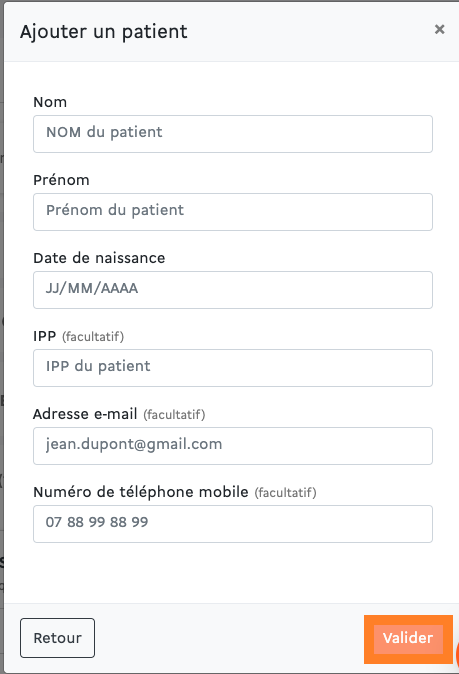The image size is (459, 674).
Task: Click facultatif hint next to Adresse e-mail
Action: click(x=174, y=414)
